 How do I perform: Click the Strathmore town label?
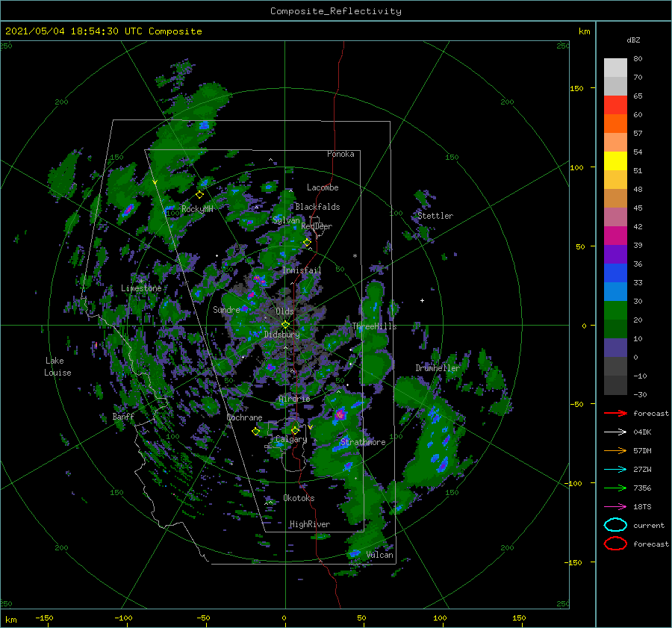[x=363, y=442]
